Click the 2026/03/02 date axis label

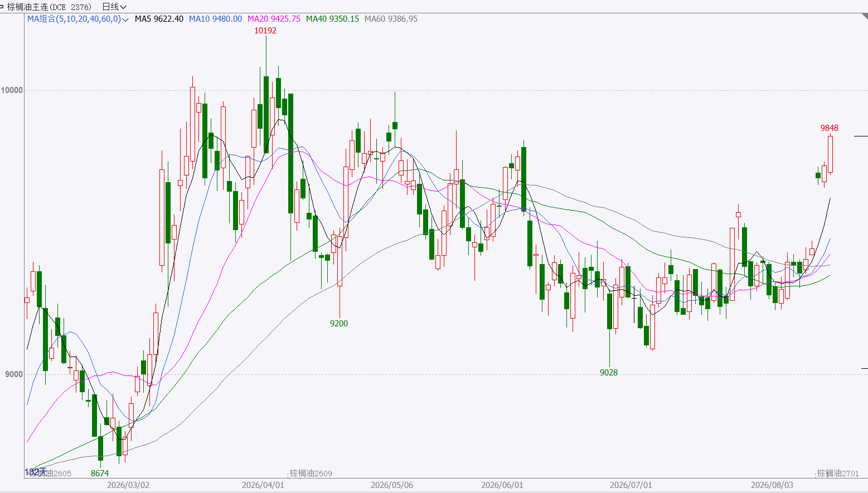(x=128, y=485)
